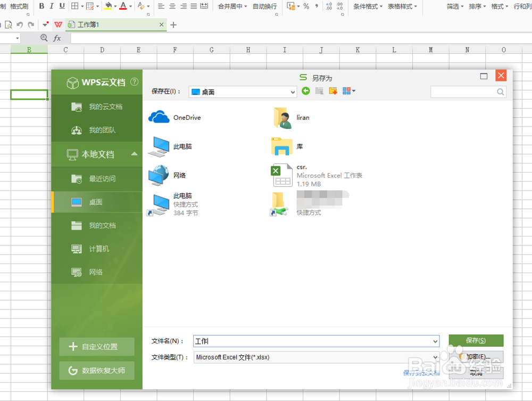Click the 数据恢复大师 button

[97, 371]
